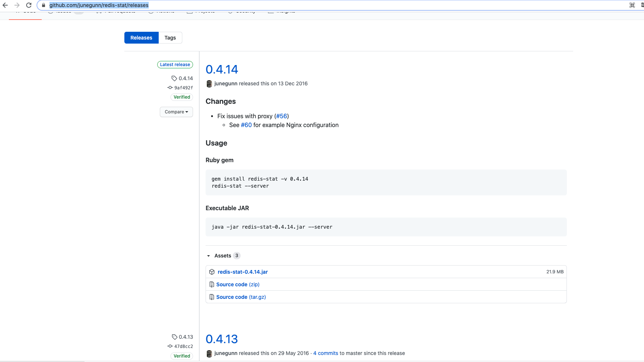
Task: Click the gem install redis-stat code block
Action: point(386,182)
